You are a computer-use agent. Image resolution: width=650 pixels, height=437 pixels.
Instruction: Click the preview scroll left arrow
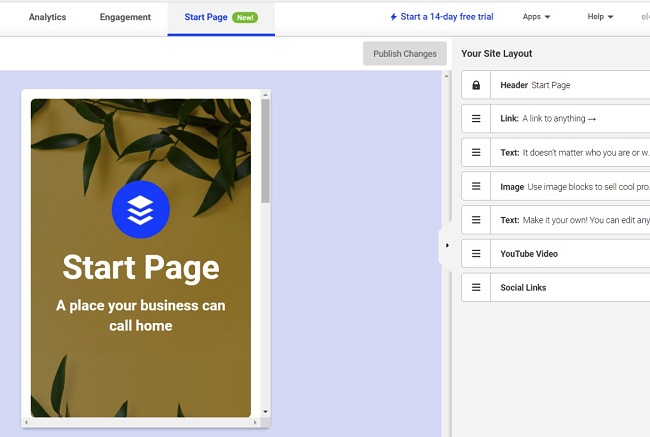coord(27,422)
